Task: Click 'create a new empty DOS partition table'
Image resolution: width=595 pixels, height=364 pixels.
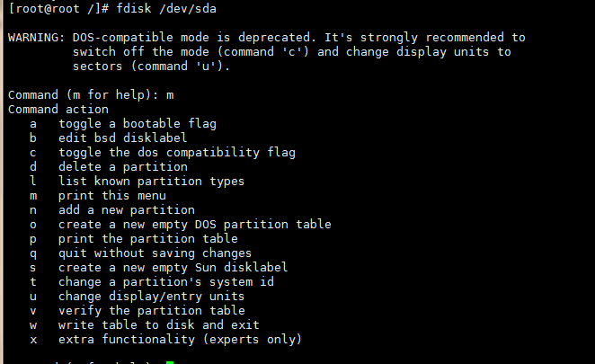Action: (x=181, y=225)
